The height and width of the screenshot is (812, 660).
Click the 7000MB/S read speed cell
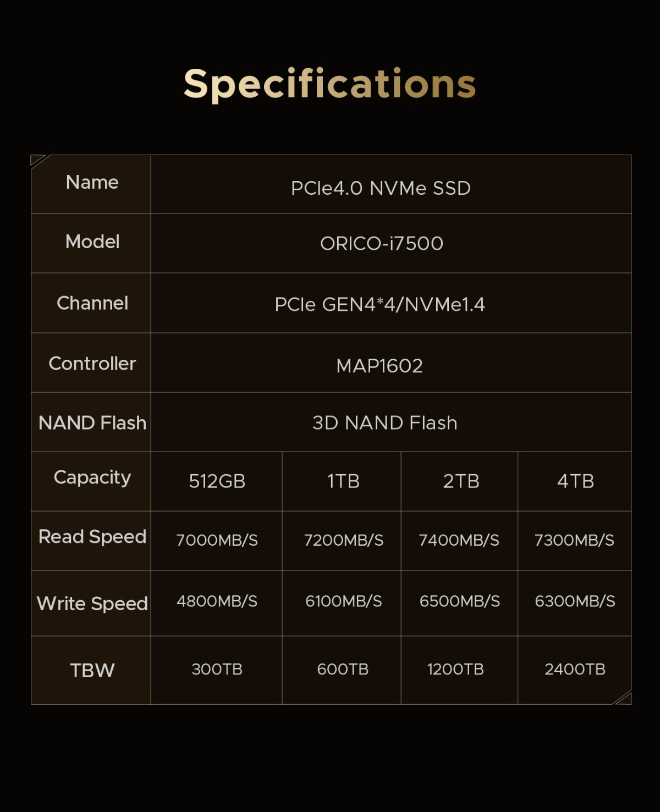click(x=217, y=540)
